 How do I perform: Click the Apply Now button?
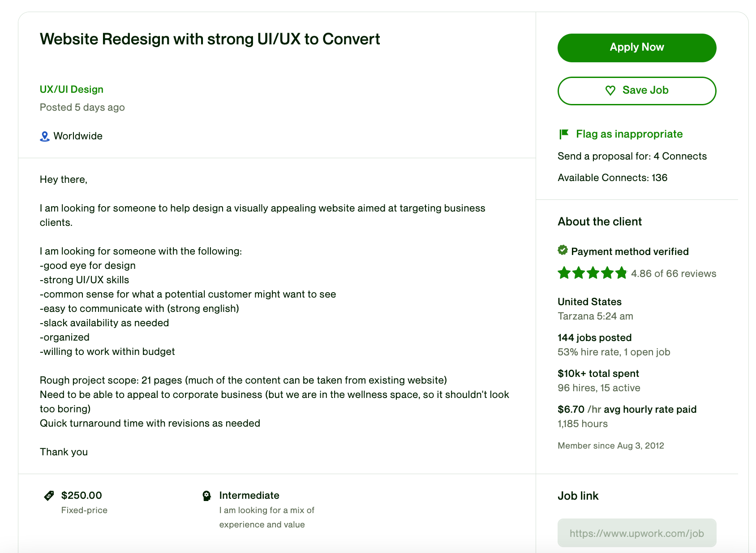(636, 48)
